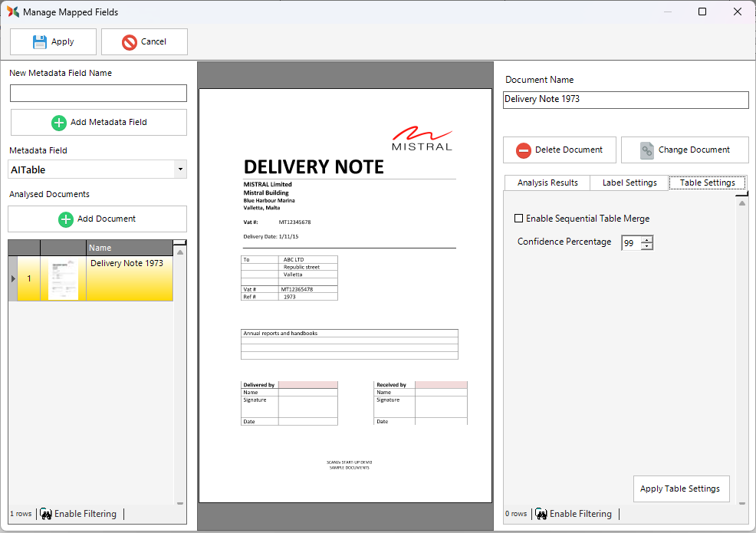Click the green plus Add Document icon
The height and width of the screenshot is (533, 756).
[x=66, y=219]
